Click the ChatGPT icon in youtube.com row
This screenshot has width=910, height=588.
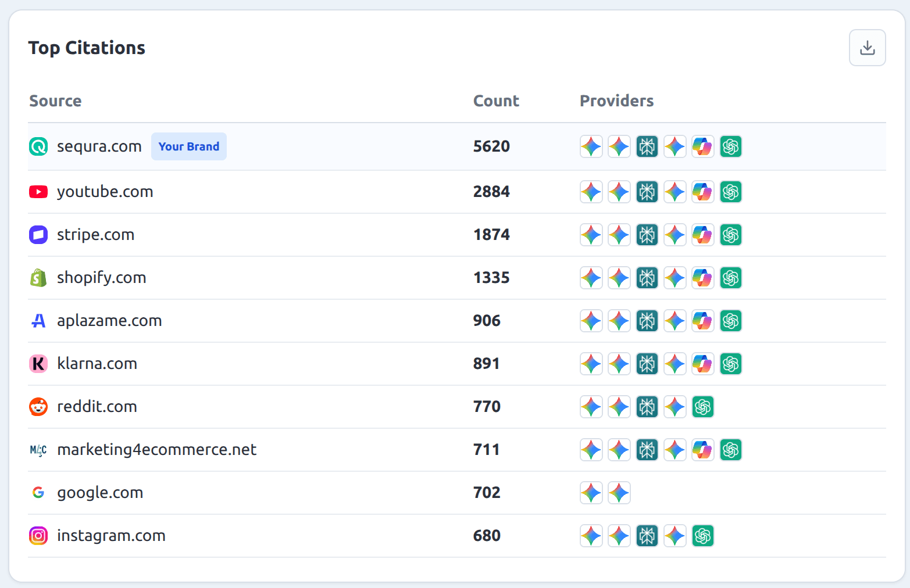coord(731,192)
